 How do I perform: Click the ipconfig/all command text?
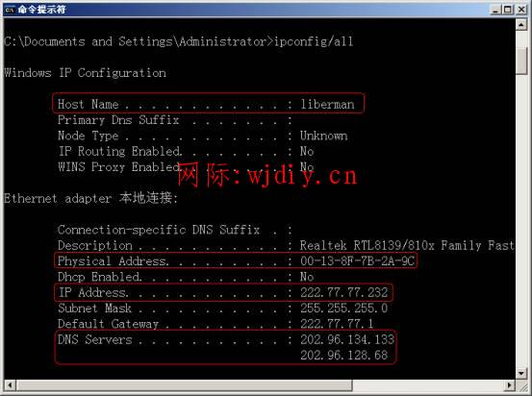[314, 41]
